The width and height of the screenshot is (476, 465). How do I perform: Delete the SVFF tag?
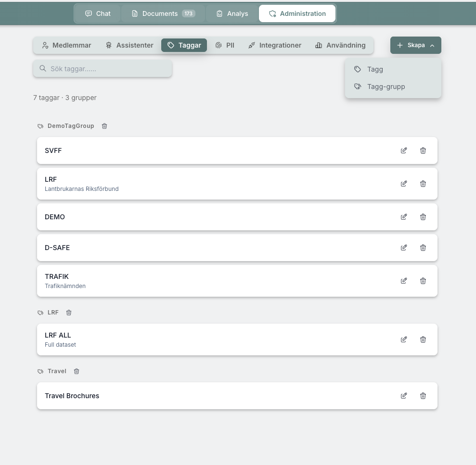(x=423, y=151)
